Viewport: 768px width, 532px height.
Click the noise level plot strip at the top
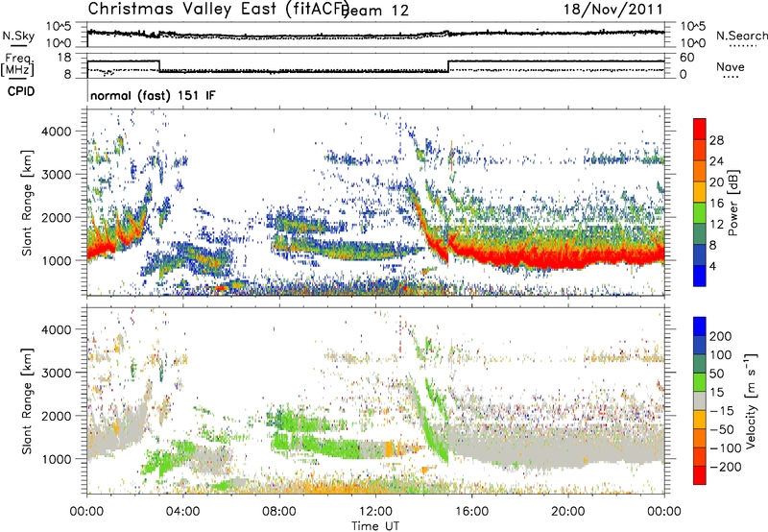(x=375, y=35)
